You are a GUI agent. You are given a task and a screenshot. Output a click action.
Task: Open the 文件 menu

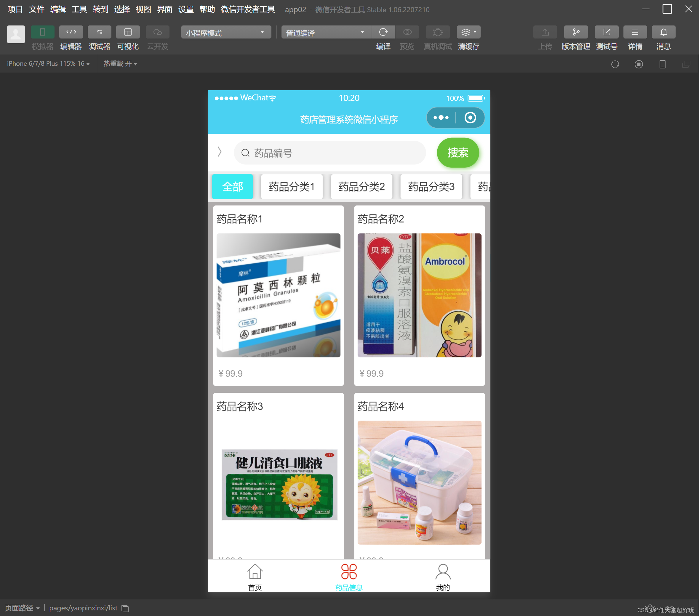pyautogui.click(x=36, y=9)
